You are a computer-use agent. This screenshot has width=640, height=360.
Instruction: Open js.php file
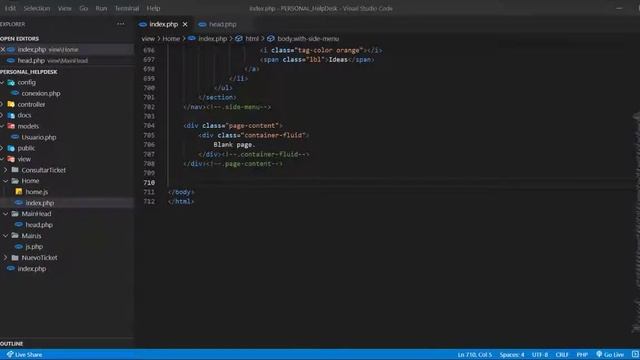[34, 247]
